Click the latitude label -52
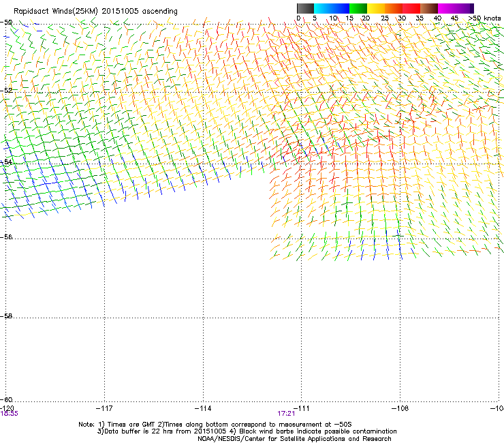The width and height of the screenshot is (504, 443). click(6, 91)
